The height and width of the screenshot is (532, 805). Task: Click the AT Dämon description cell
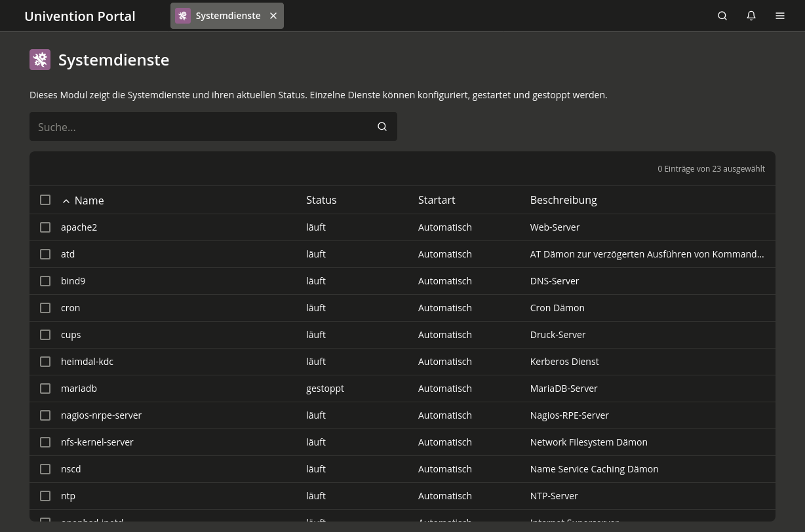[647, 254]
